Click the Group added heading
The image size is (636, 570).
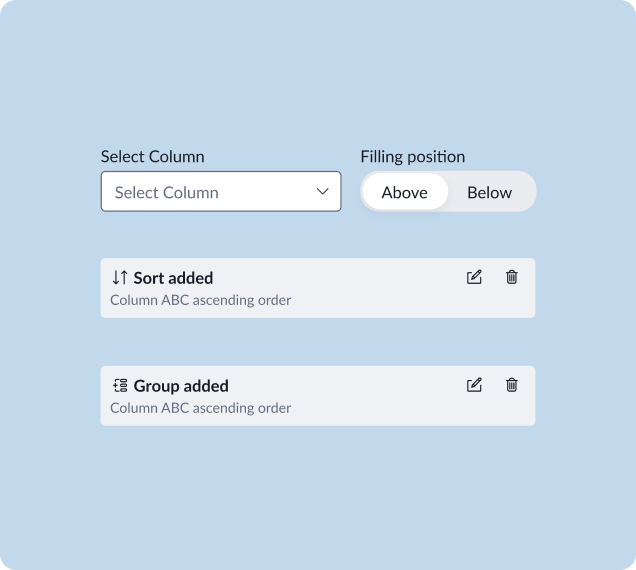[x=181, y=386]
